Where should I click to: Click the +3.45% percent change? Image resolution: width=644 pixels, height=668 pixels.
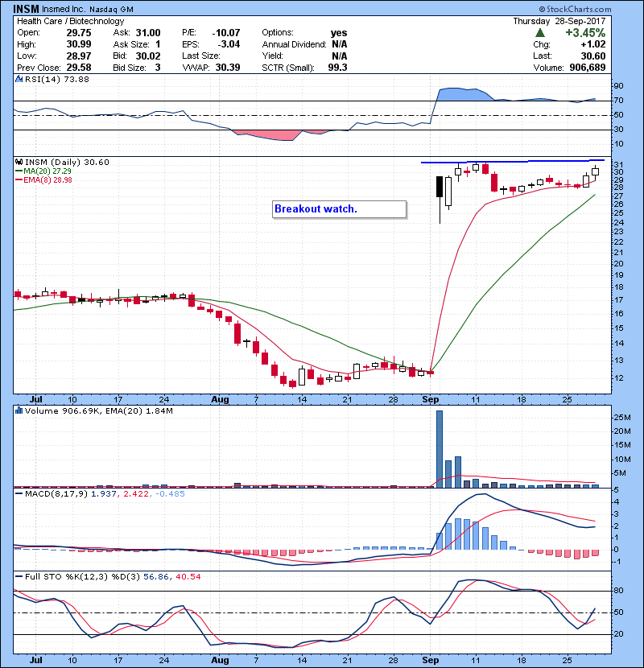click(x=585, y=33)
